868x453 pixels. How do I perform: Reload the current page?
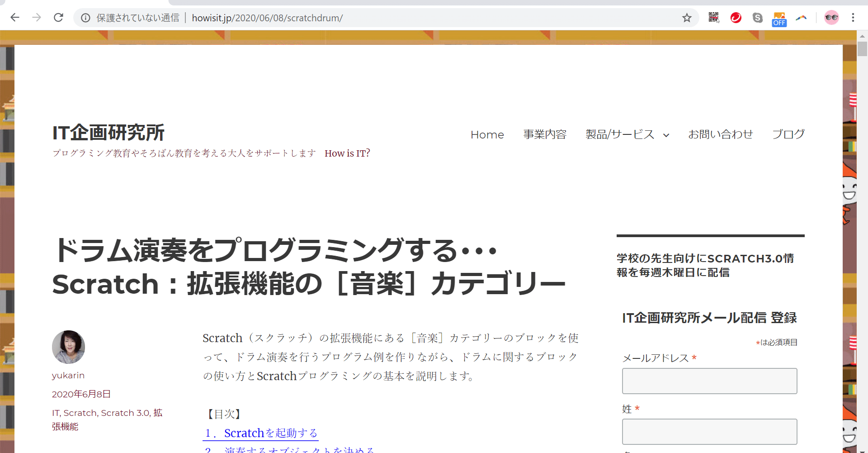58,18
